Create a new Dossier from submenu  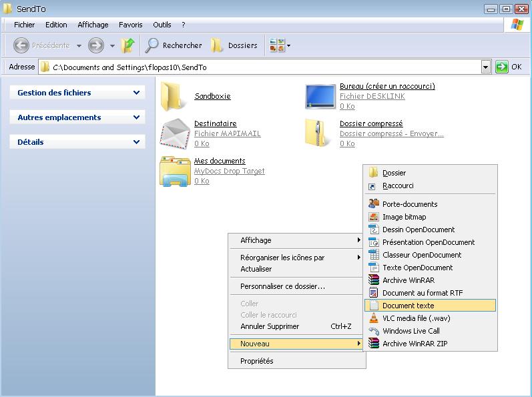[x=431, y=173]
